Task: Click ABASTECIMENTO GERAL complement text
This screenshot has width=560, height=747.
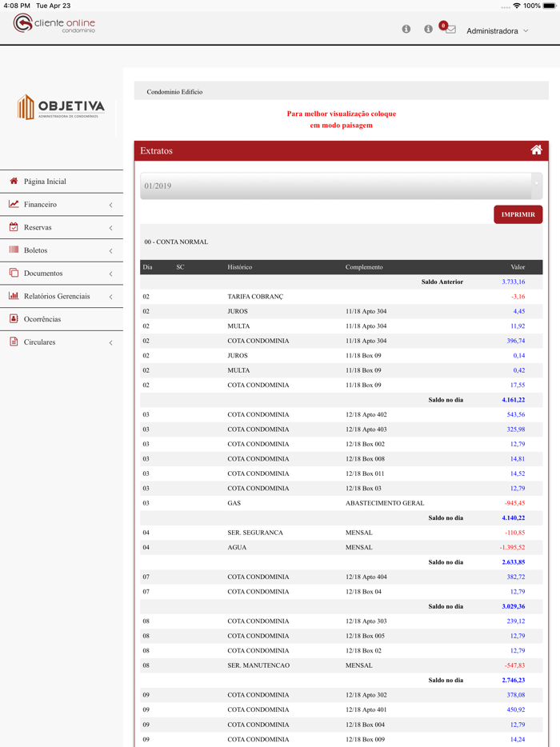Action: (385, 503)
